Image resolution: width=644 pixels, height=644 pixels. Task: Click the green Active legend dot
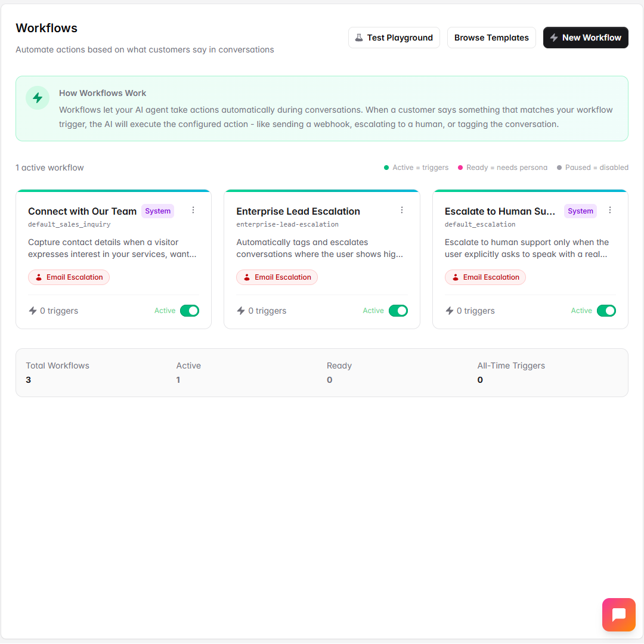[386, 168]
